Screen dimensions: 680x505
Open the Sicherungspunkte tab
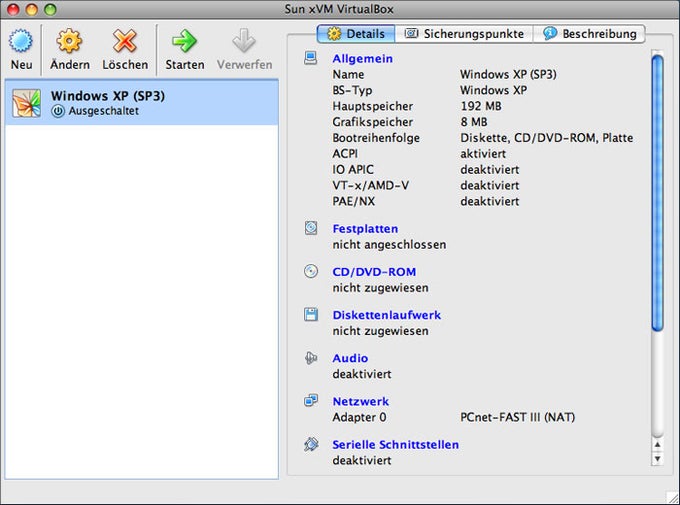coord(464,33)
